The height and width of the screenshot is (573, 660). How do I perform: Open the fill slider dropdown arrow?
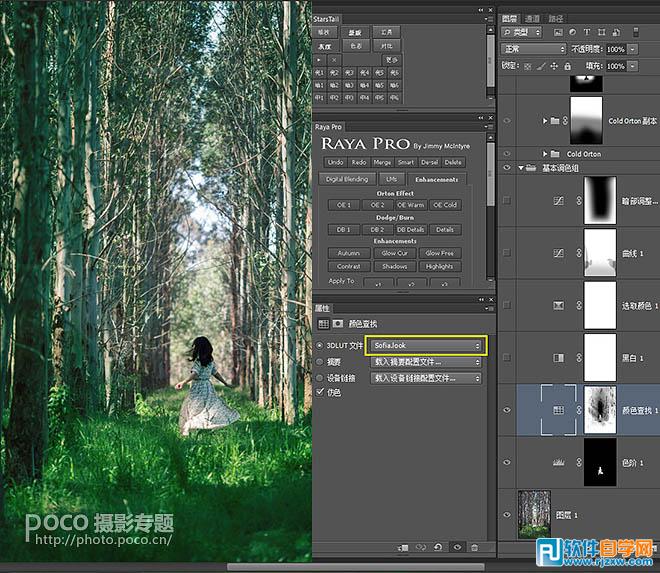coord(633,66)
